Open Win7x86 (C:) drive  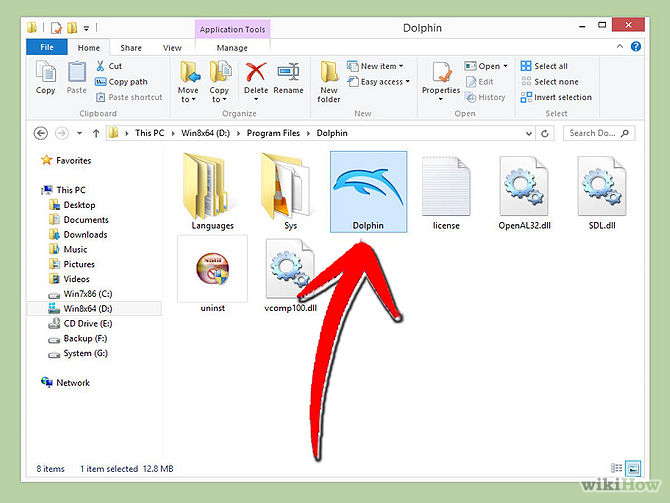pos(81,294)
